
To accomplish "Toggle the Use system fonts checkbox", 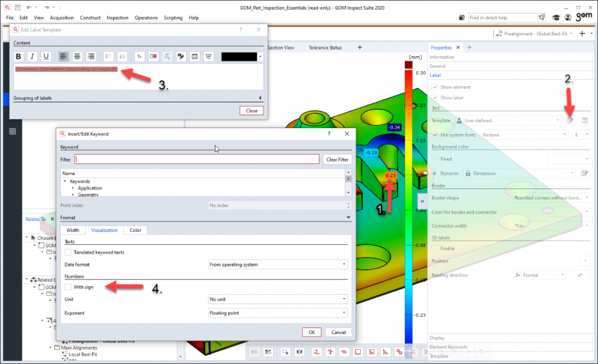I will (x=435, y=135).
